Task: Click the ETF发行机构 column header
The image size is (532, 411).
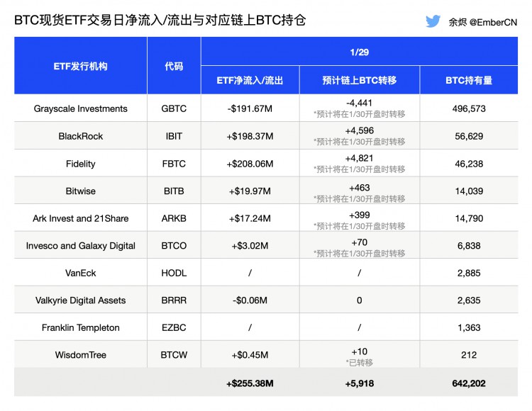Action: point(80,66)
